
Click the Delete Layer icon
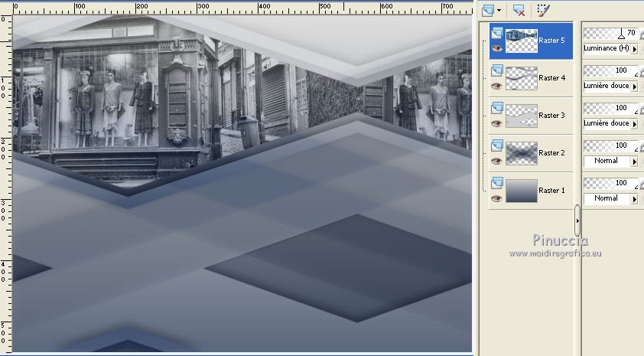(519, 10)
